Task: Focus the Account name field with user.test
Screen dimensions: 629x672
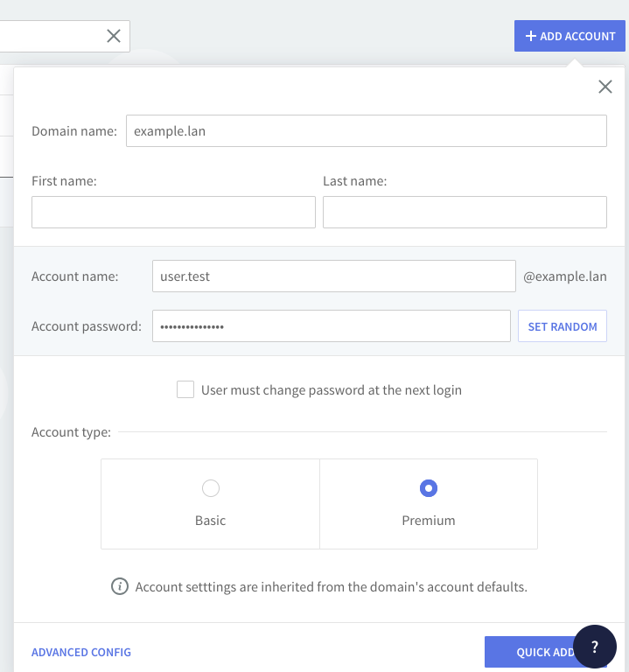Action: tap(333, 276)
